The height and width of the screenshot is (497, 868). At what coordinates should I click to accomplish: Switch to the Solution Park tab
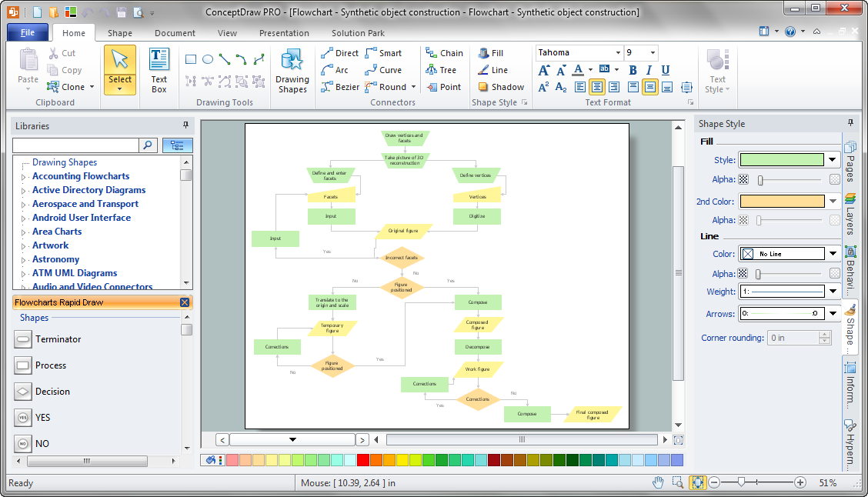click(x=359, y=33)
